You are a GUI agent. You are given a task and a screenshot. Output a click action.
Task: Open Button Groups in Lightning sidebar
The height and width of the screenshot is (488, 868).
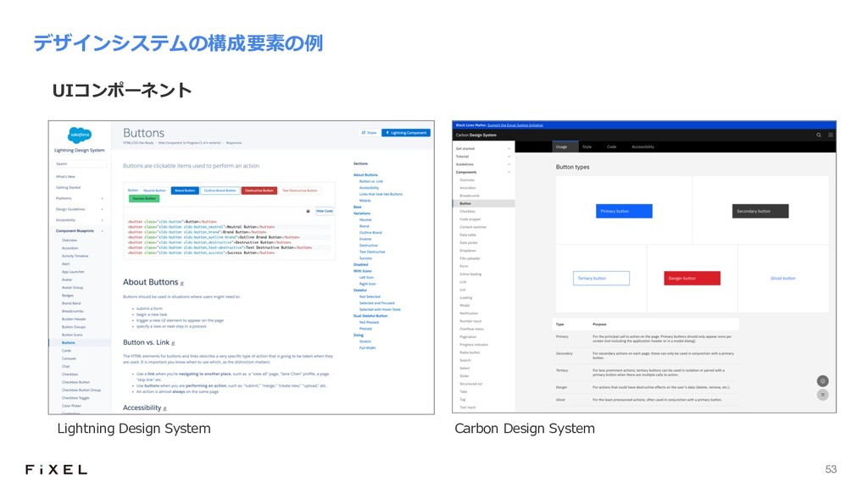pos(74,327)
